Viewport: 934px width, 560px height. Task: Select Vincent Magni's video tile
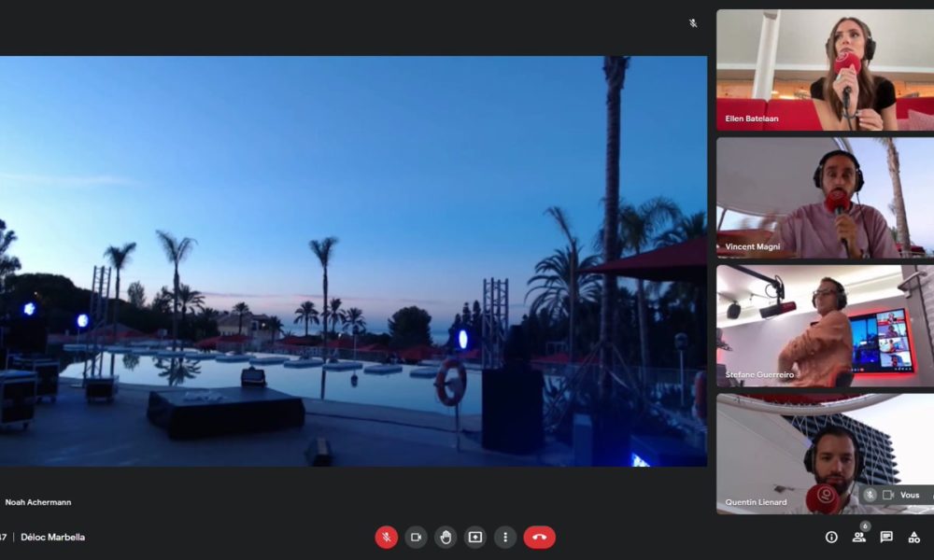(x=825, y=198)
